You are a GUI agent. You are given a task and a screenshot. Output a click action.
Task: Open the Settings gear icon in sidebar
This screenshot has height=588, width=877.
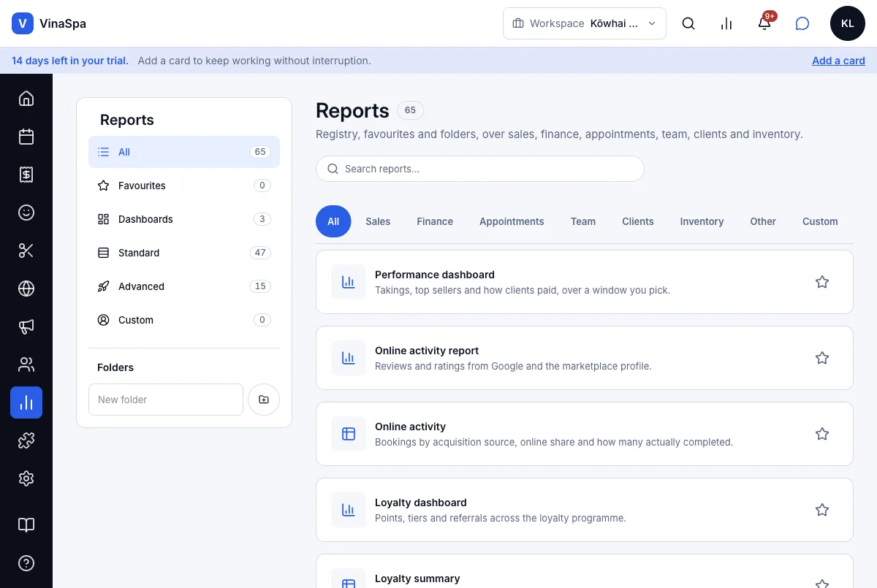pos(26,478)
